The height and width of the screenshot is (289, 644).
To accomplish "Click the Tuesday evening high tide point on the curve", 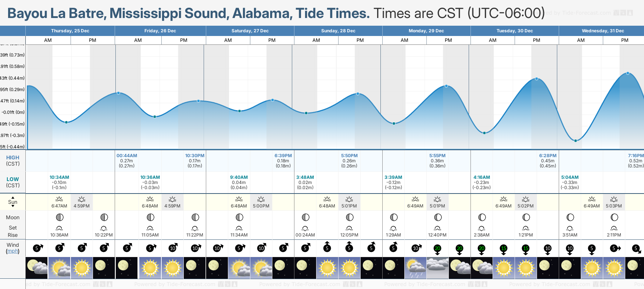I will 537,79.
